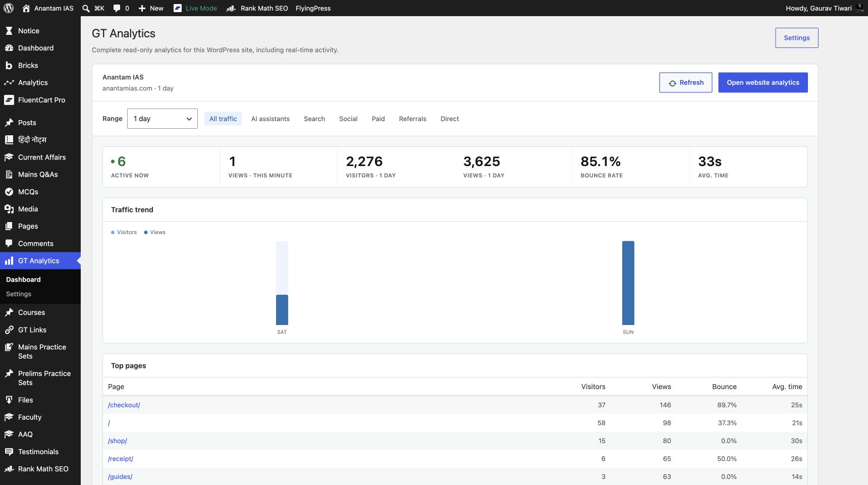
Task: Click the WordPress logo icon
Action: pyautogui.click(x=9, y=8)
